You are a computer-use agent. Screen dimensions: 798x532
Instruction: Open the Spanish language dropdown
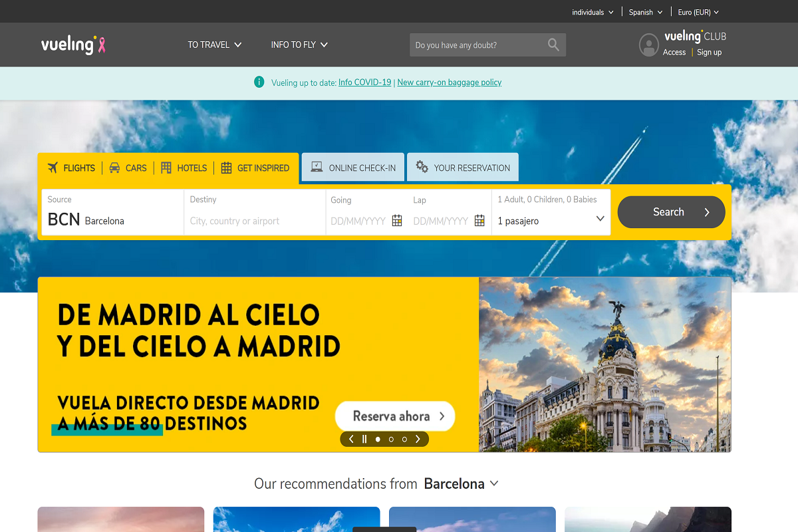pyautogui.click(x=646, y=12)
